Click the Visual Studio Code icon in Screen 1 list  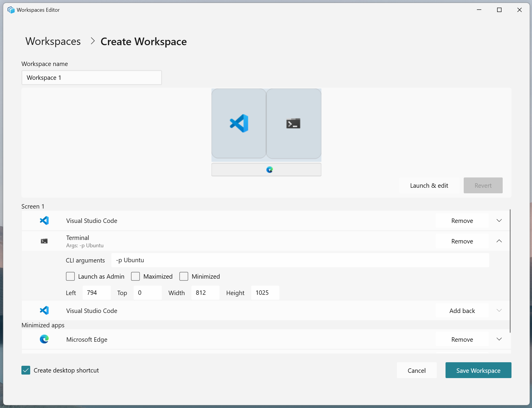click(x=44, y=221)
